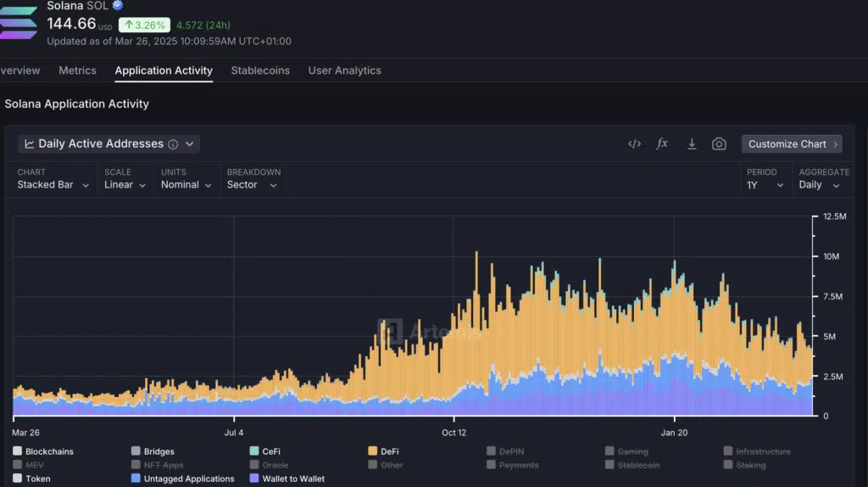This screenshot has height=487, width=868.
Task: Open the fx formula editor icon
Action: (662, 144)
